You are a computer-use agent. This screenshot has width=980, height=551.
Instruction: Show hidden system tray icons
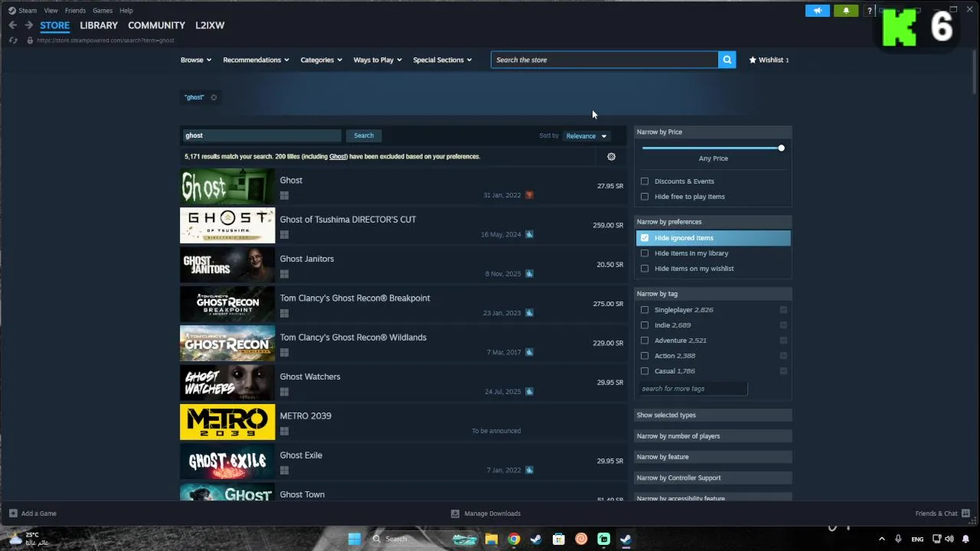[881, 539]
